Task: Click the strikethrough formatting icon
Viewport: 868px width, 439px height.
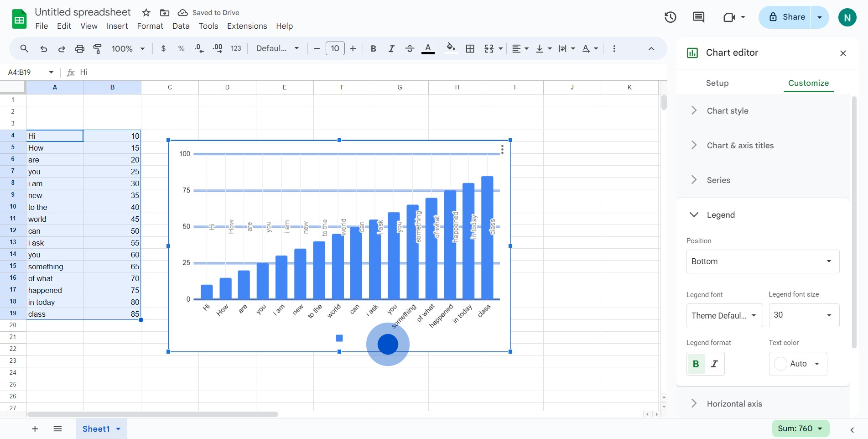Action: click(409, 48)
